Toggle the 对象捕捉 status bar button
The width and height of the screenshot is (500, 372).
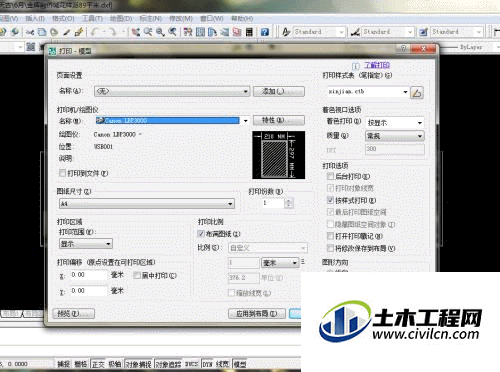(x=139, y=364)
